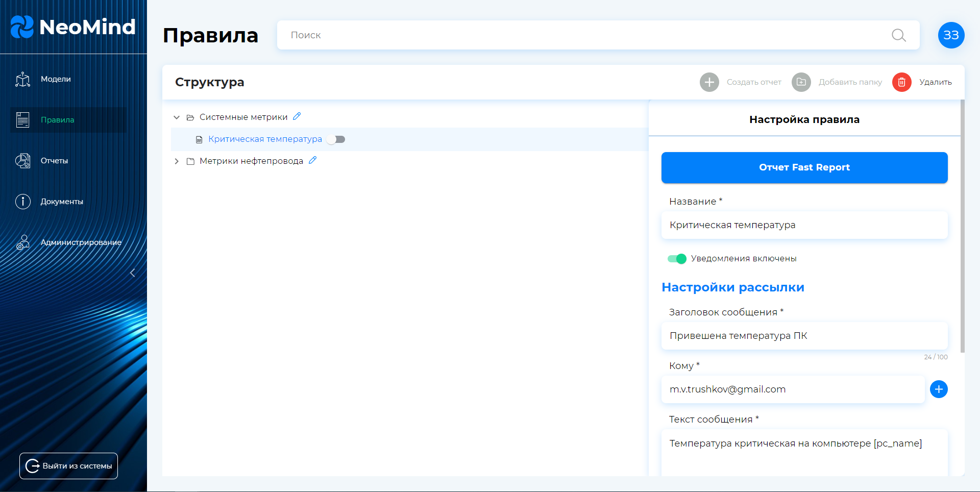Click the Правила sidebar icon

23,120
